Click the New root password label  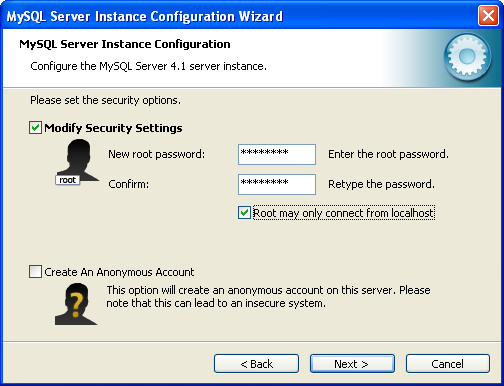tap(157, 154)
